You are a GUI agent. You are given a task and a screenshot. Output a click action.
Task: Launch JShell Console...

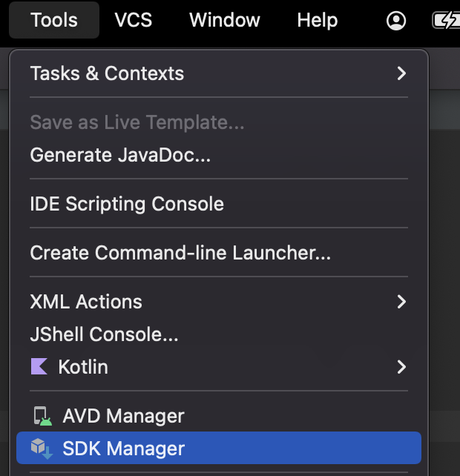pyautogui.click(x=219, y=334)
